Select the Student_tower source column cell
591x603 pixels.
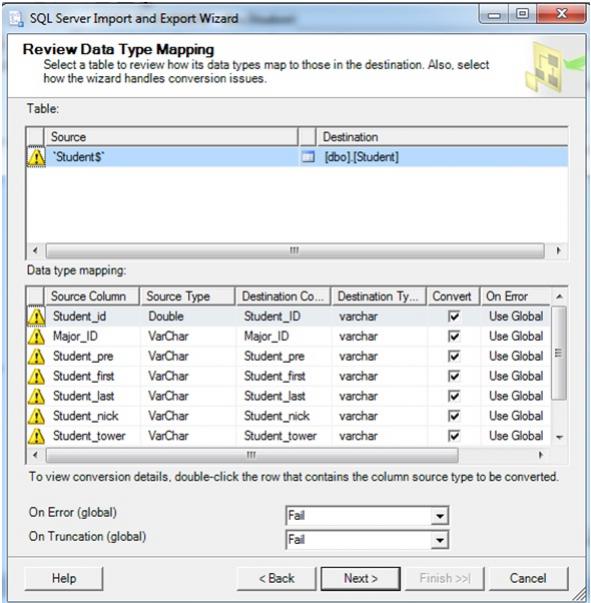tap(92, 436)
